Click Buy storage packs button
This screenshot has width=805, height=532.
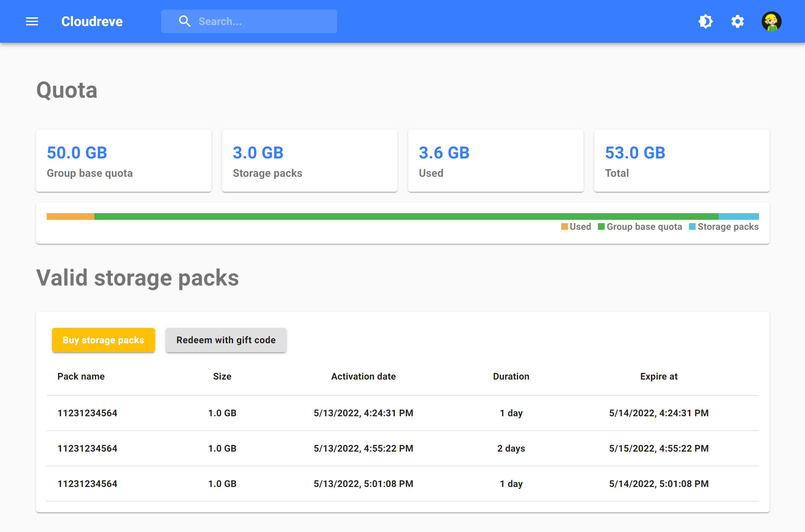coord(103,340)
